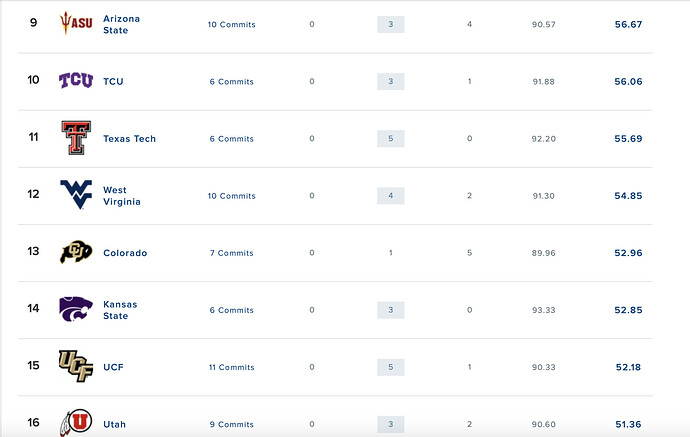The image size is (690, 437).
Task: Open the Kansas State wildcat logo
Action: click(76, 309)
